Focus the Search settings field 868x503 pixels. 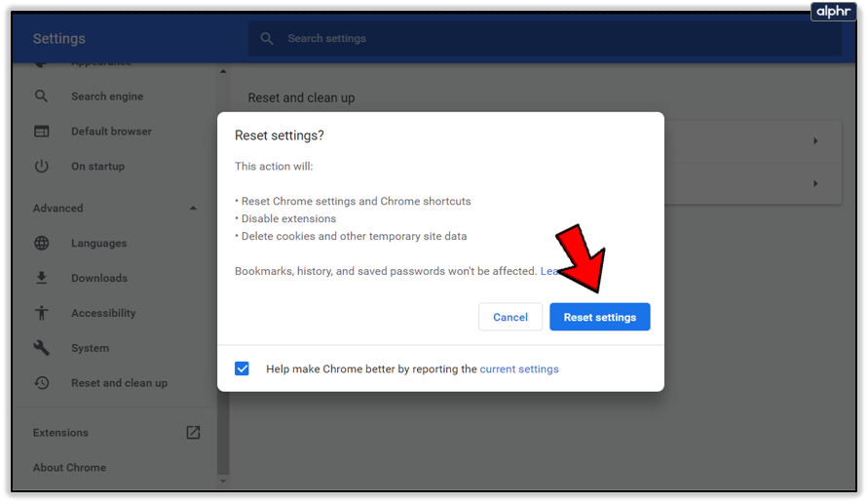click(545, 38)
